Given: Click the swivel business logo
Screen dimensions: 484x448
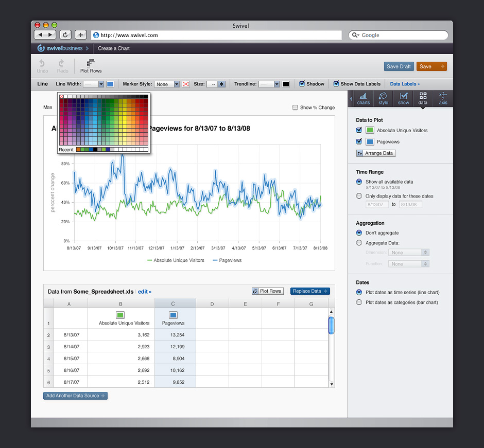Looking at the screenshot, I should 60,48.
